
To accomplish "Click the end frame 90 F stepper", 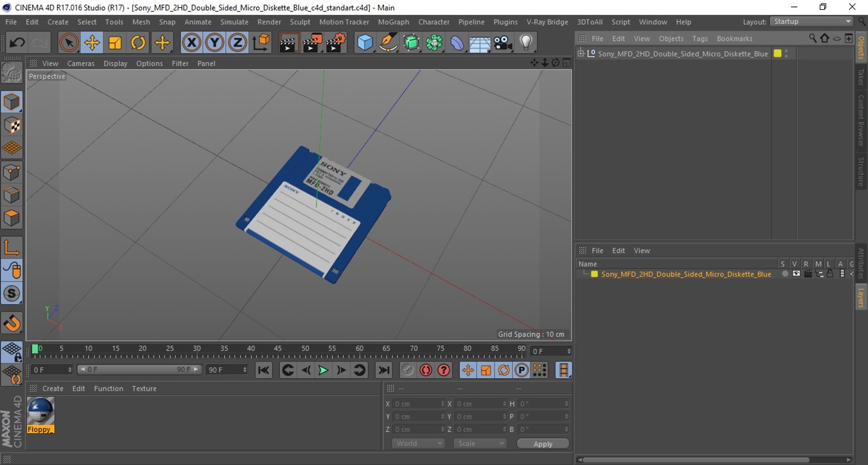I will [245, 370].
